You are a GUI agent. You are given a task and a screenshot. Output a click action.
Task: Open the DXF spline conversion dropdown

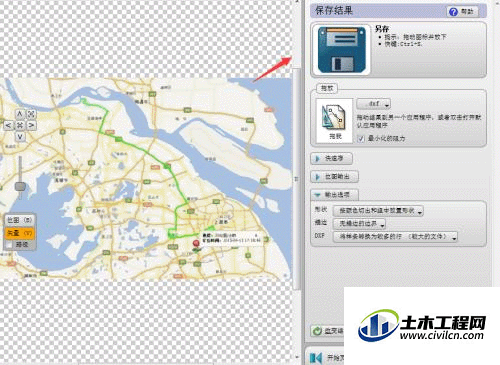395,237
